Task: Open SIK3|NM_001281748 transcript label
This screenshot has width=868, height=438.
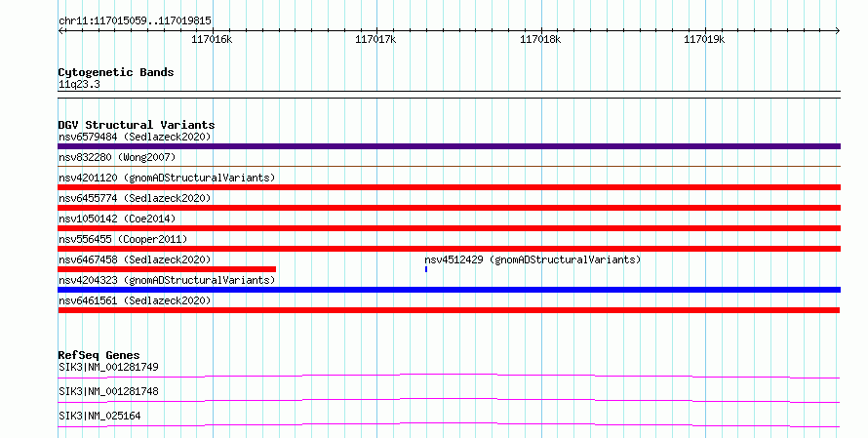Action: tap(108, 391)
